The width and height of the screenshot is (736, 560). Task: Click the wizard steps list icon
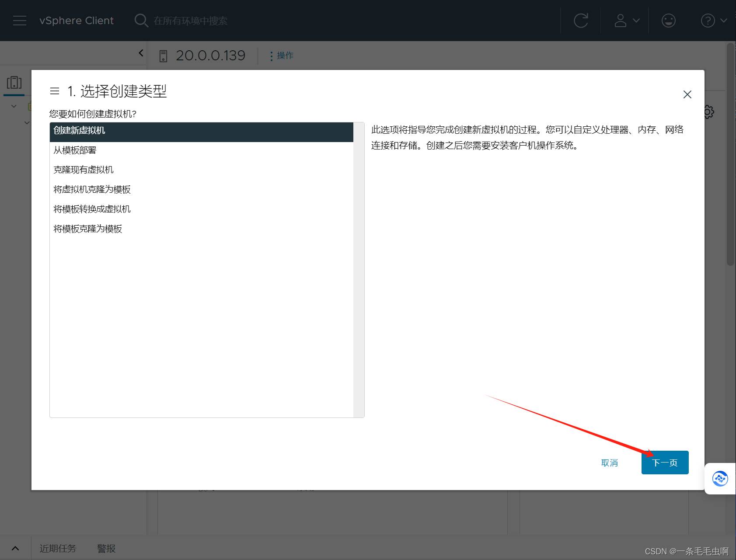(55, 91)
